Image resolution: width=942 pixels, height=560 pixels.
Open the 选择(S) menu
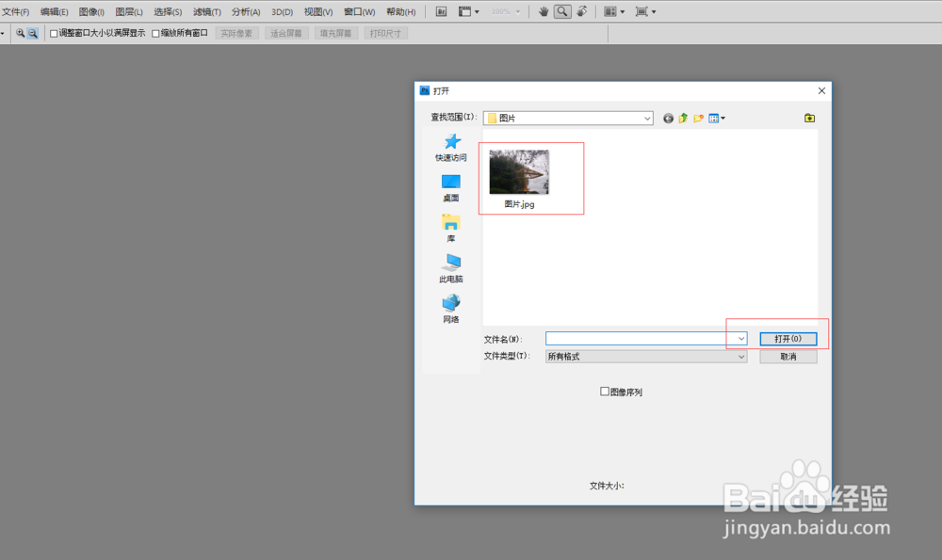[x=168, y=12]
